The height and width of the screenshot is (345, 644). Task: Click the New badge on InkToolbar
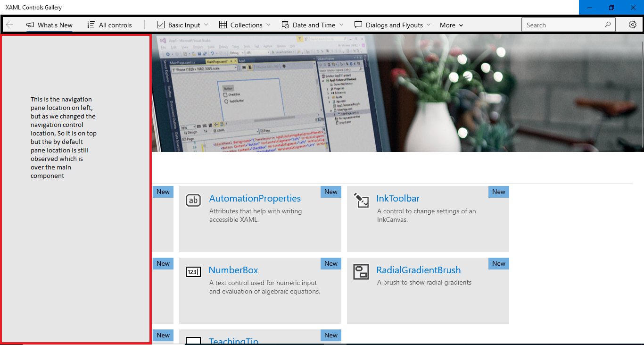498,192
